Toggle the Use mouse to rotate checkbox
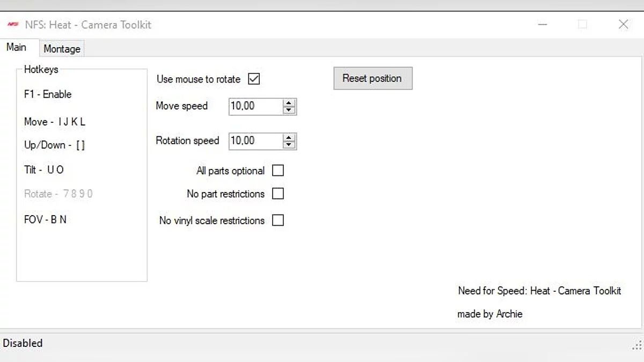This screenshot has height=362, width=644. click(254, 79)
